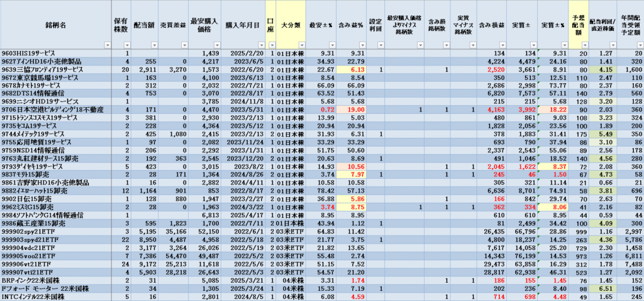Select the 9837モリト15卸売 name cell

(x=56, y=174)
